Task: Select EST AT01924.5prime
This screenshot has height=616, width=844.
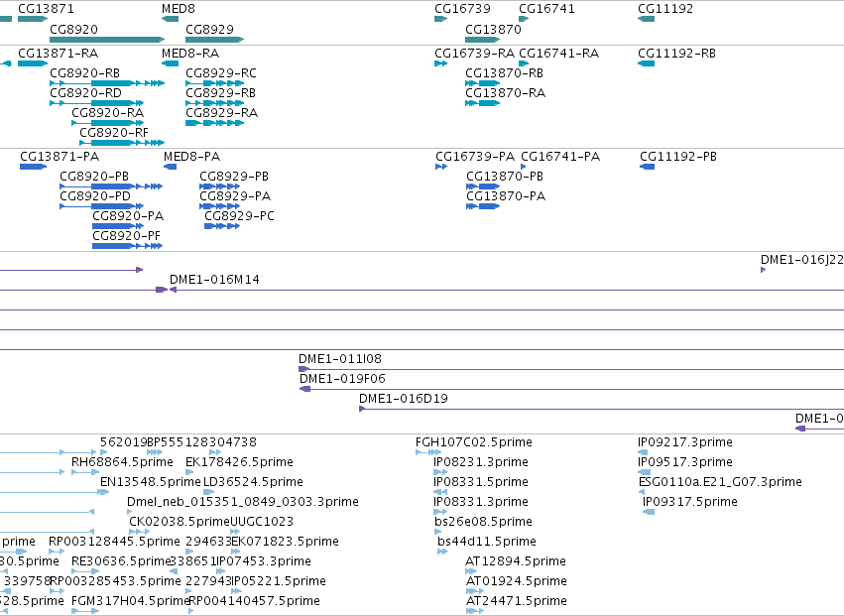Action: (x=516, y=581)
